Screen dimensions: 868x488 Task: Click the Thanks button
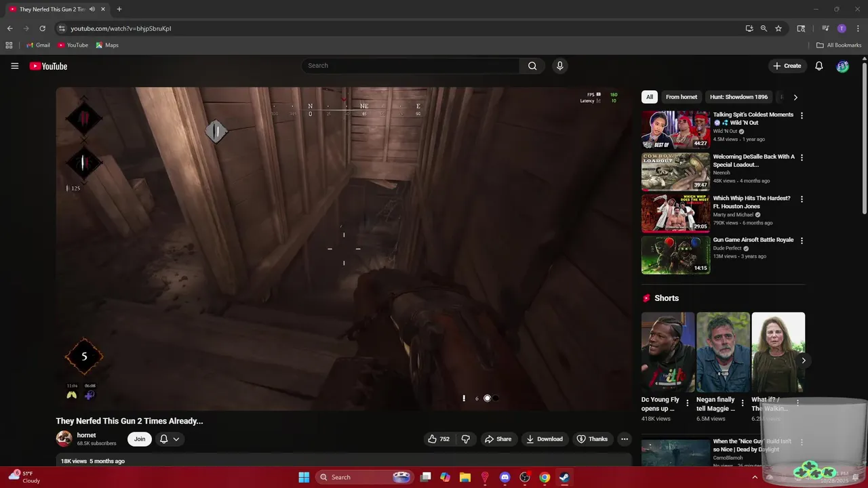(x=592, y=439)
